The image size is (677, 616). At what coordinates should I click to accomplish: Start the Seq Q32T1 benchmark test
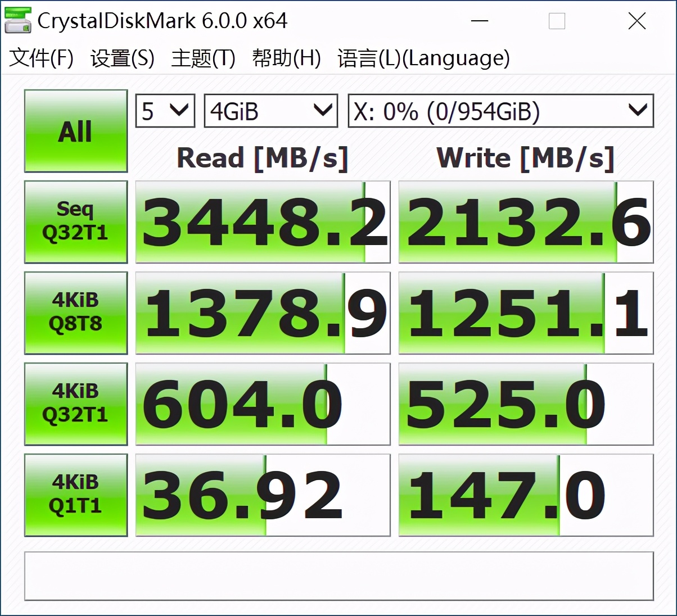[75, 221]
